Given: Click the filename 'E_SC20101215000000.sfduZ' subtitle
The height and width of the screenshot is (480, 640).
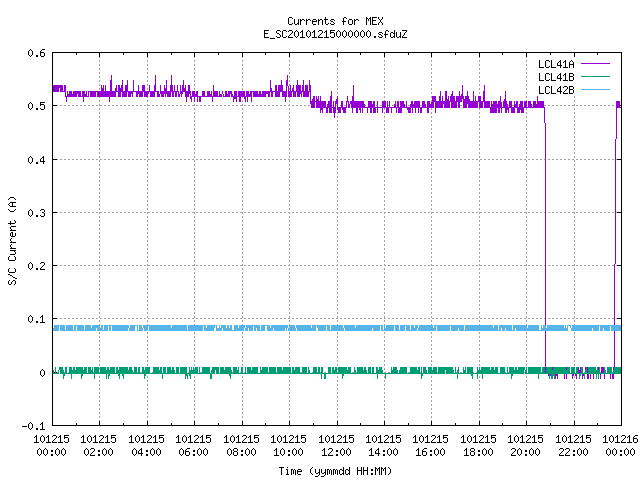Looking at the screenshot, I should click(335, 34).
